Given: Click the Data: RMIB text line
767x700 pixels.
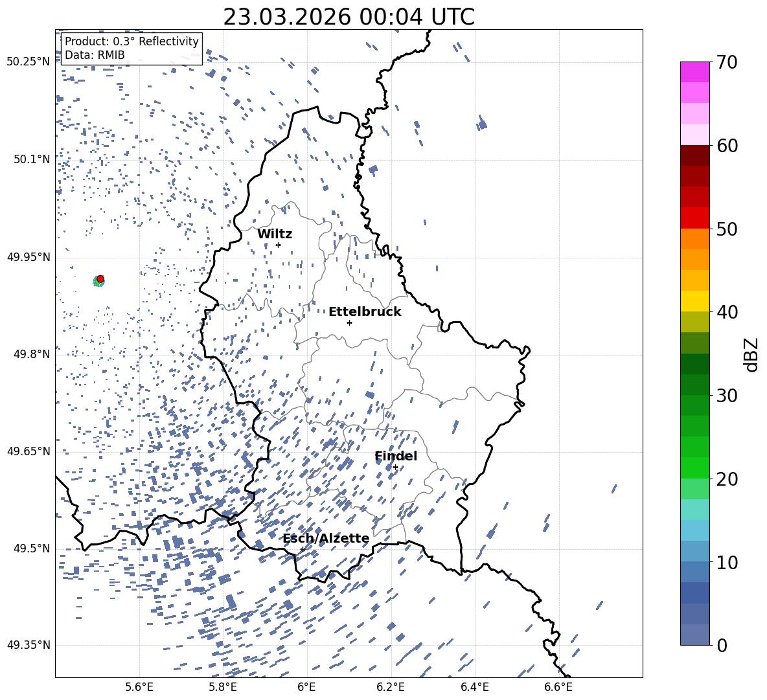Looking at the screenshot, I should [x=95, y=55].
